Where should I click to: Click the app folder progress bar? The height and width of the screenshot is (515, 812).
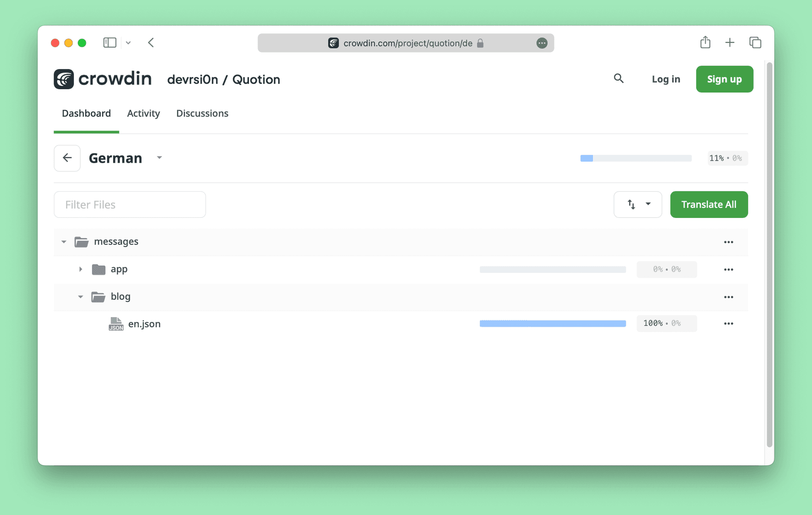[552, 270]
